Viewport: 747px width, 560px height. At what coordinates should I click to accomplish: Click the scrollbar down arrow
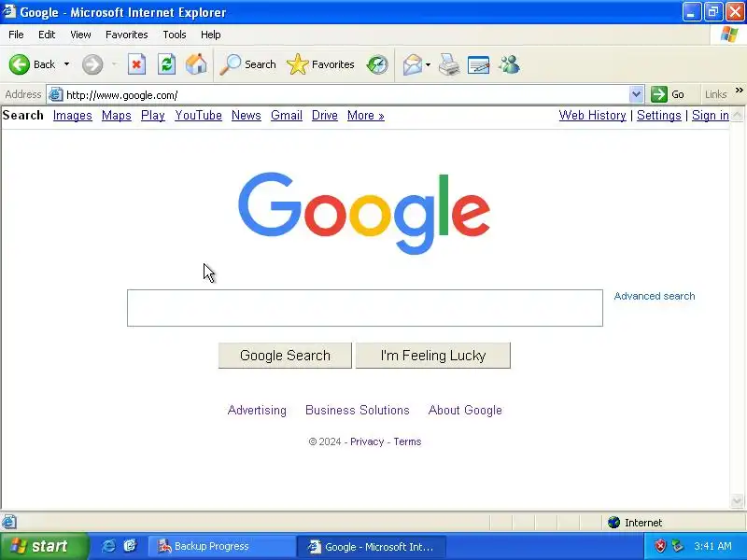737,501
